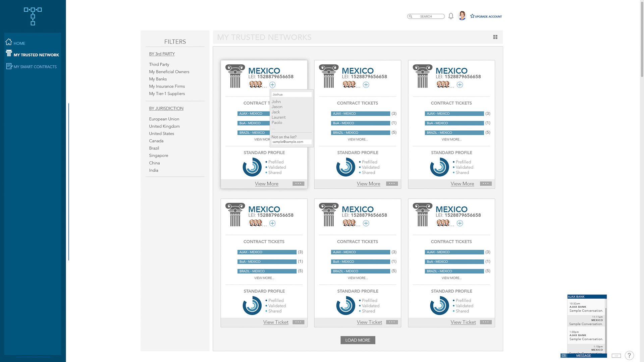Expand AJAX BANK message chat panel header
The image size is (644, 362).
pos(587,297)
